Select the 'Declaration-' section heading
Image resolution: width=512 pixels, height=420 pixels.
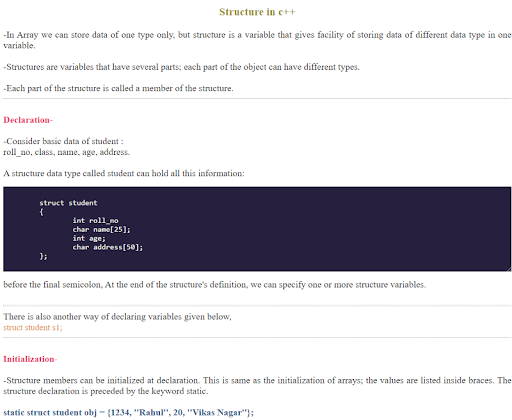tap(28, 120)
